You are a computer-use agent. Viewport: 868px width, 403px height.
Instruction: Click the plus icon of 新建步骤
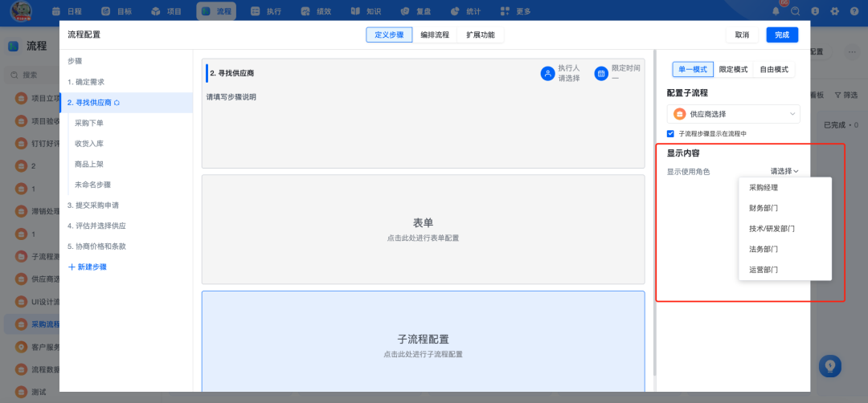tap(72, 267)
